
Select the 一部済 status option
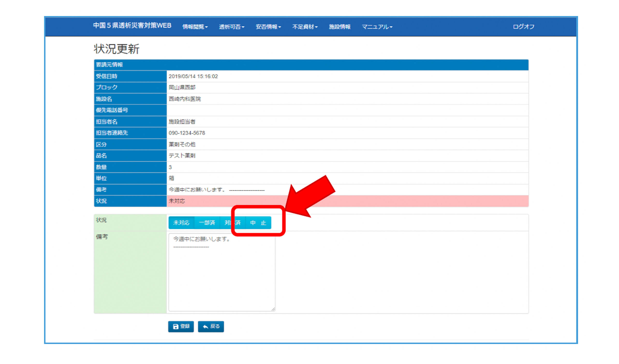click(207, 223)
